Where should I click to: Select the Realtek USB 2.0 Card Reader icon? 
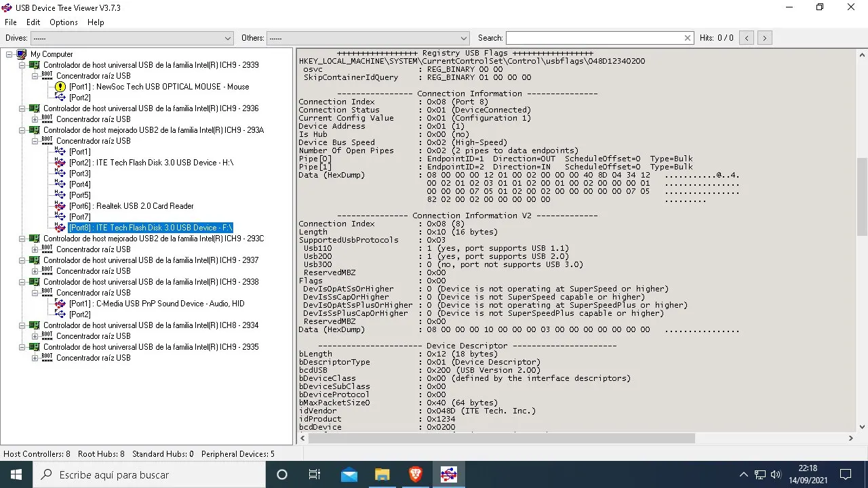click(x=60, y=206)
